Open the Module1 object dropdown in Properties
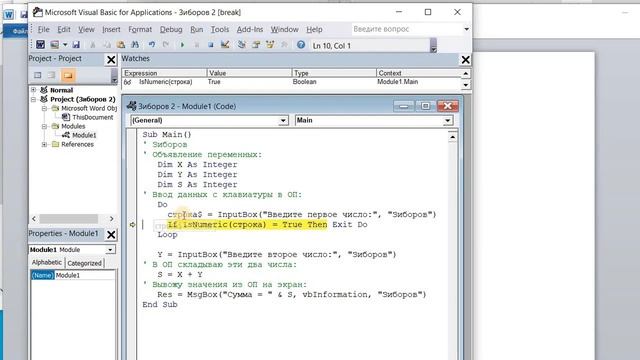The width and height of the screenshot is (640, 360). [x=110, y=249]
